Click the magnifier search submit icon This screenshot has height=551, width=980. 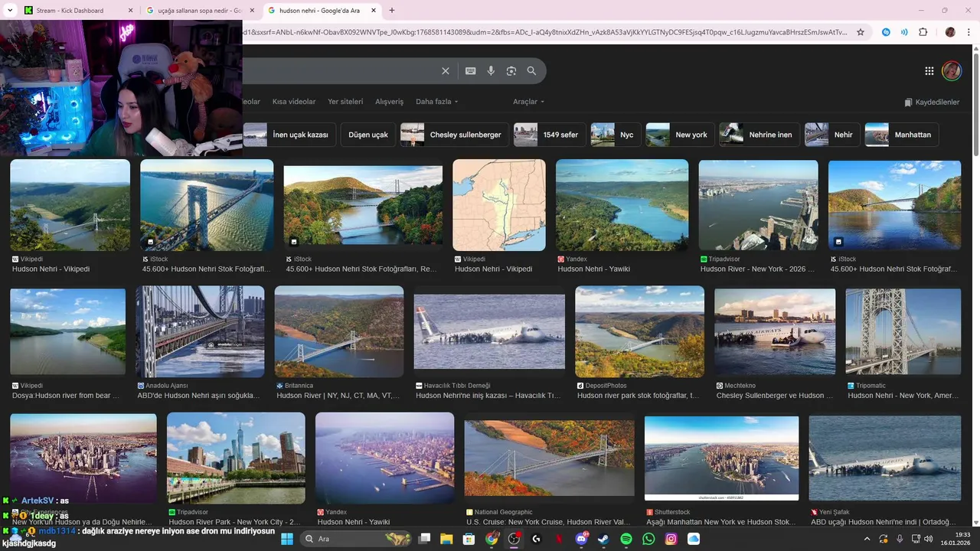click(531, 71)
